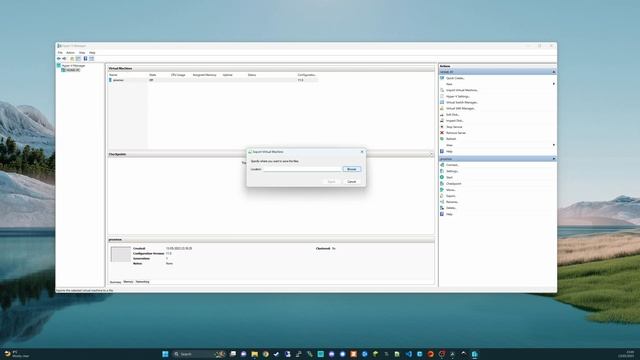Open VM Settings action
This screenshot has height=360, width=640.
tap(452, 171)
